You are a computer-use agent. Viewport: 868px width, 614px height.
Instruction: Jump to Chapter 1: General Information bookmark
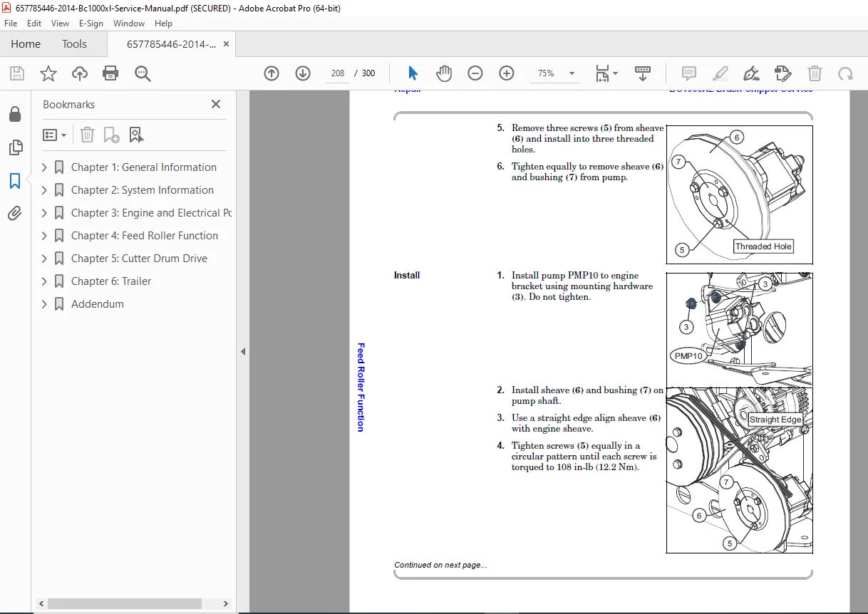tap(144, 167)
